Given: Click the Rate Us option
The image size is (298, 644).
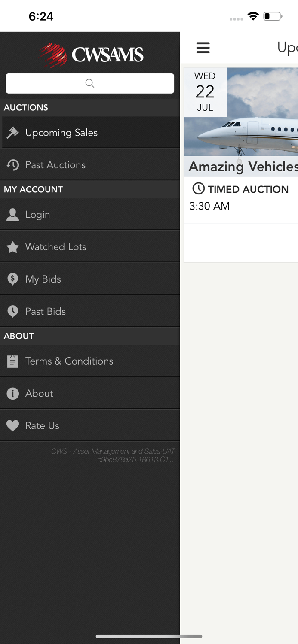Looking at the screenshot, I should tap(42, 425).
